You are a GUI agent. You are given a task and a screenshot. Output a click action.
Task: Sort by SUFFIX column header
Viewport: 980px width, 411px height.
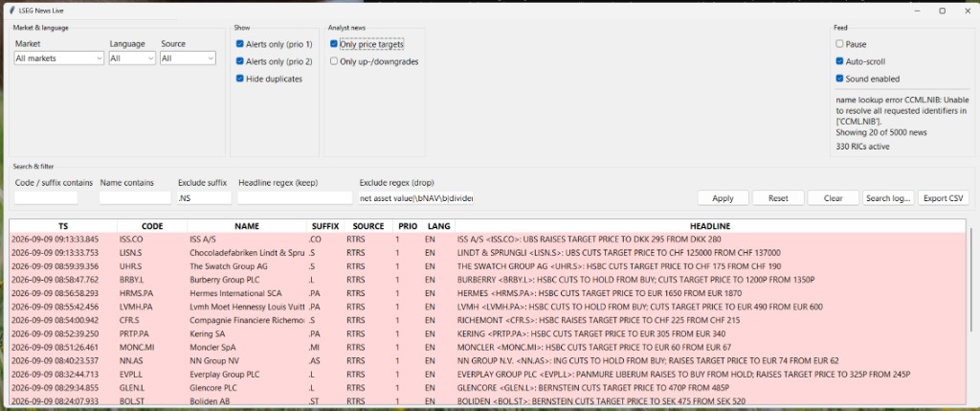[x=325, y=226]
